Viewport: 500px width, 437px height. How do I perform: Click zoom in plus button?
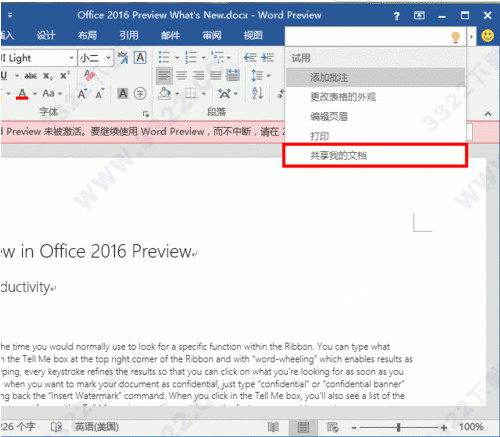coord(444,427)
